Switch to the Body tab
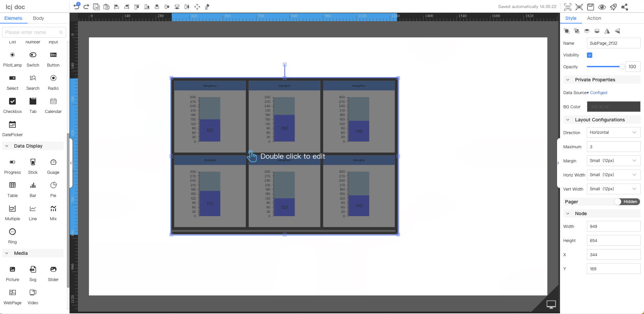This screenshot has width=644, height=314. pyautogui.click(x=38, y=18)
